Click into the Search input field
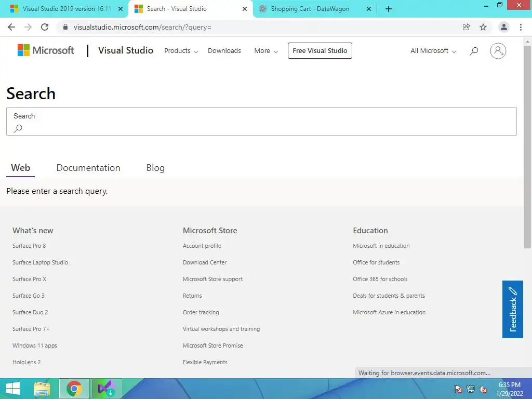The image size is (532, 399). coord(261,122)
